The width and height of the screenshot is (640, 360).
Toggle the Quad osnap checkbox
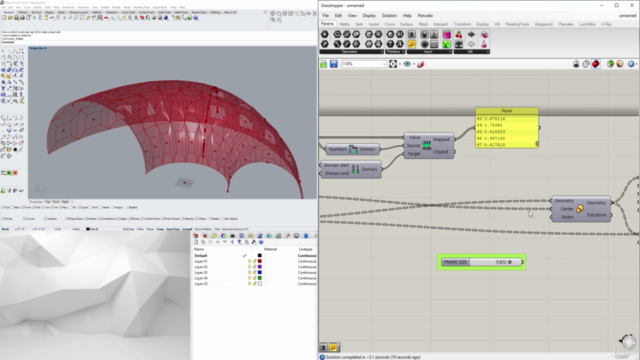pyautogui.click(x=79, y=207)
